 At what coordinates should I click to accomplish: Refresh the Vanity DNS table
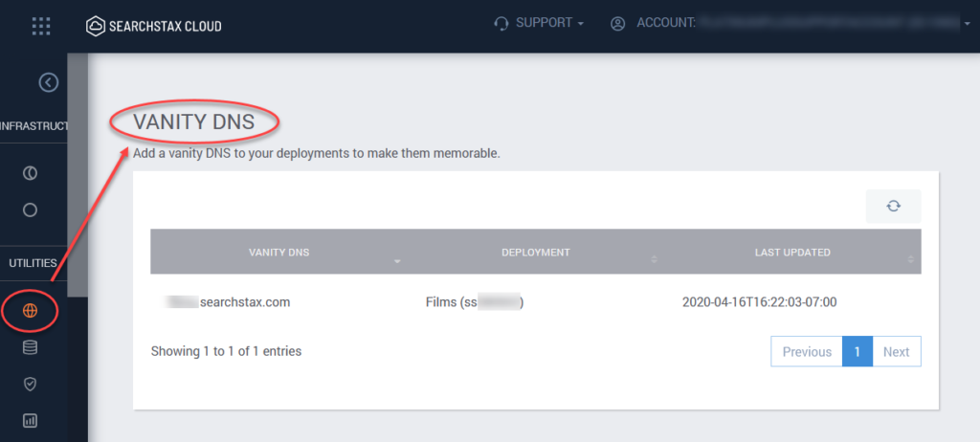tap(893, 206)
